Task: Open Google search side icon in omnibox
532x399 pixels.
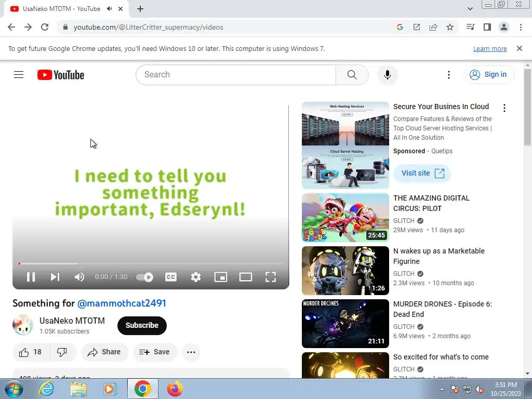Action: [x=400, y=27]
